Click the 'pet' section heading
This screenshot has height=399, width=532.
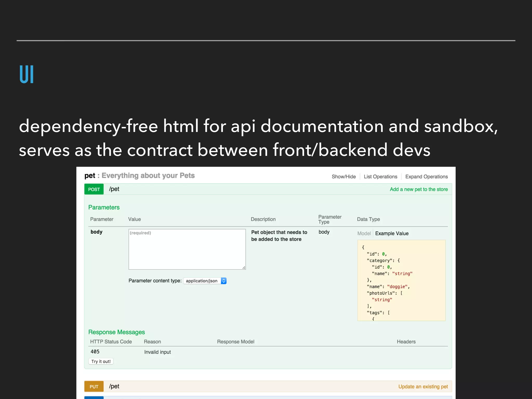point(90,176)
